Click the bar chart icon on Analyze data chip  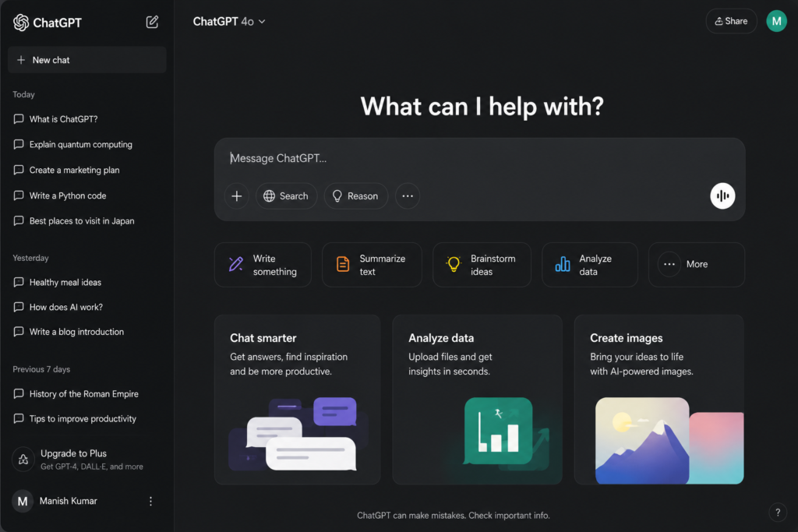pos(563,264)
